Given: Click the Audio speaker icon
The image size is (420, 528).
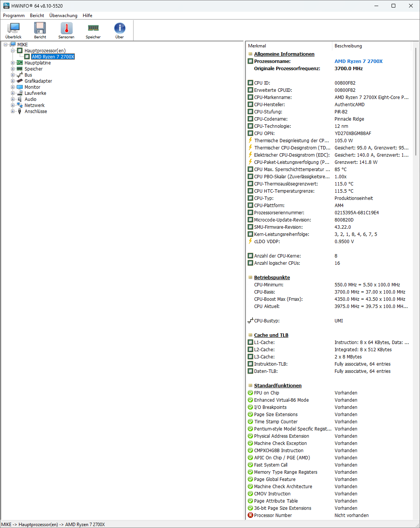Looking at the screenshot, I should click(x=20, y=99).
